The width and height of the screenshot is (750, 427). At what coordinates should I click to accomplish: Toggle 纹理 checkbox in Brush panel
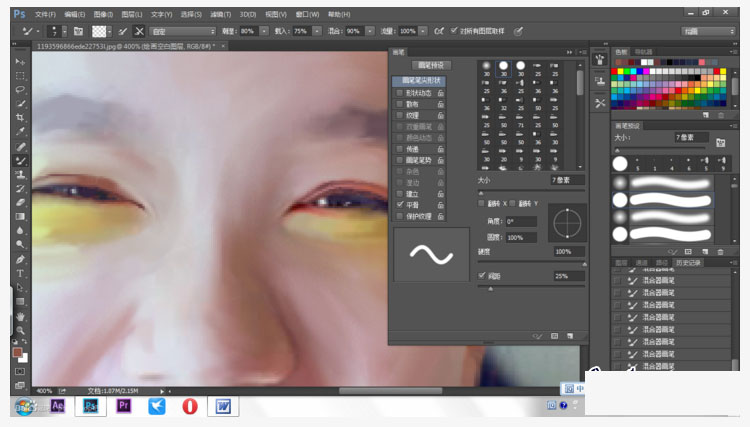pos(399,115)
